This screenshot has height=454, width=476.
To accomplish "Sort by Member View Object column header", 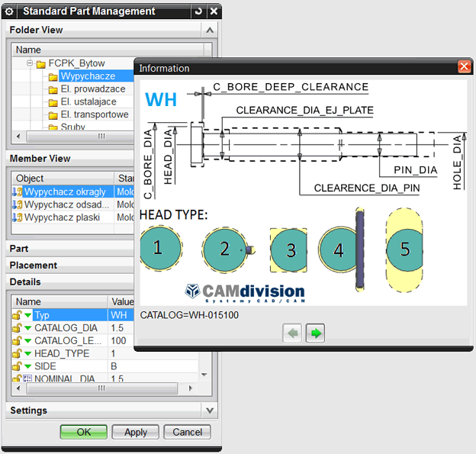I will pos(63,179).
